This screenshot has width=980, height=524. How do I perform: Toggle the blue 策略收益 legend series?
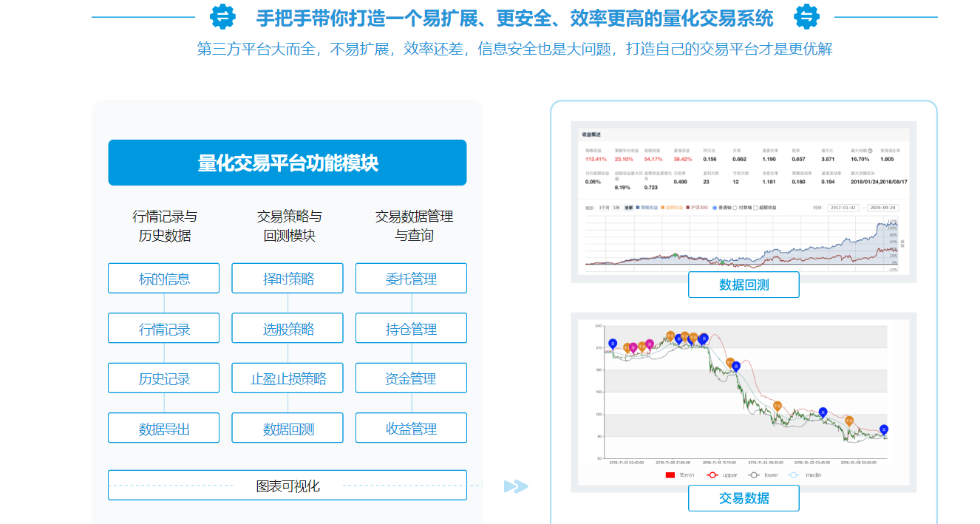pyautogui.click(x=647, y=208)
